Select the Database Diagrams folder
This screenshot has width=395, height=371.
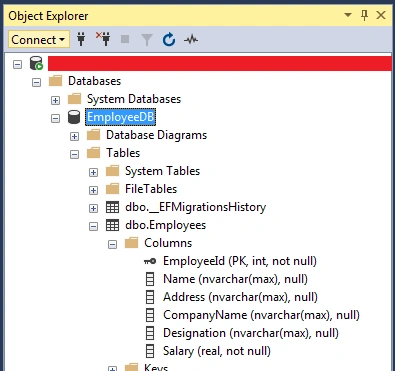(156, 135)
